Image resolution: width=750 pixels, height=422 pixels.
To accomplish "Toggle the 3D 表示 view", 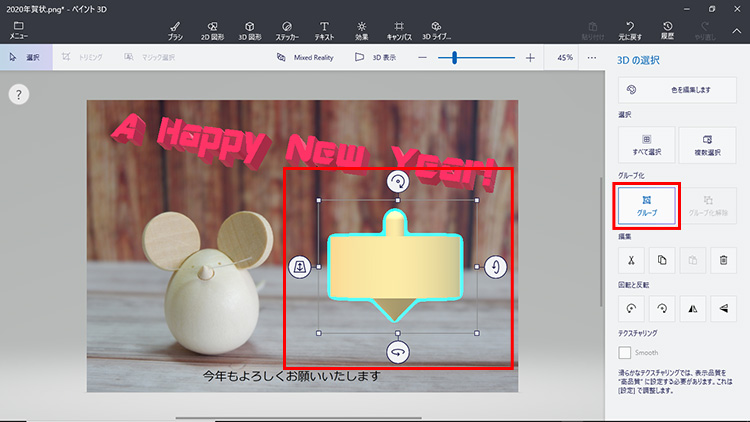I will pos(373,58).
